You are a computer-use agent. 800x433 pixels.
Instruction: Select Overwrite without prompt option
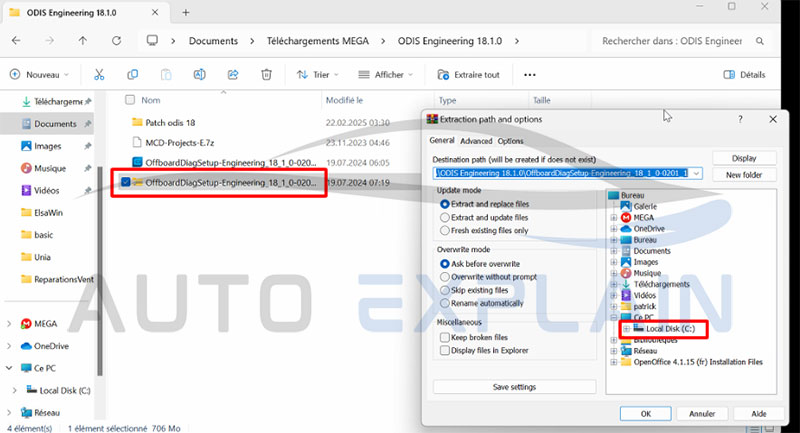pos(488,277)
